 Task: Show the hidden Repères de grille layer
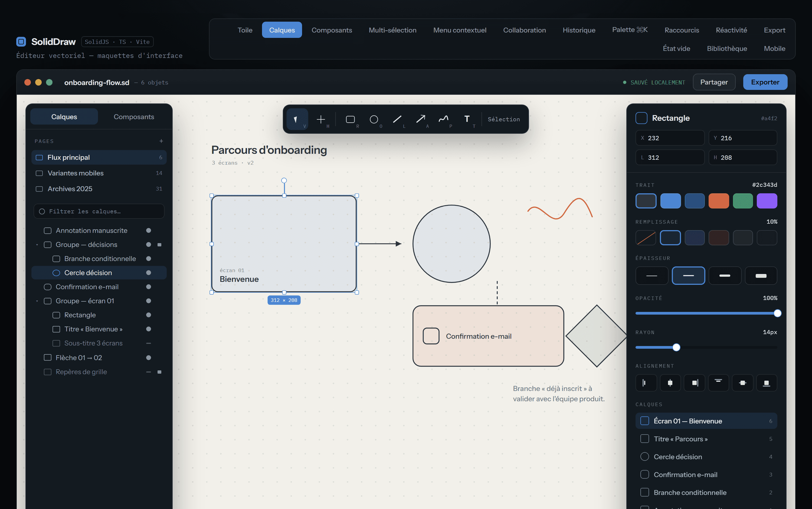(x=148, y=372)
